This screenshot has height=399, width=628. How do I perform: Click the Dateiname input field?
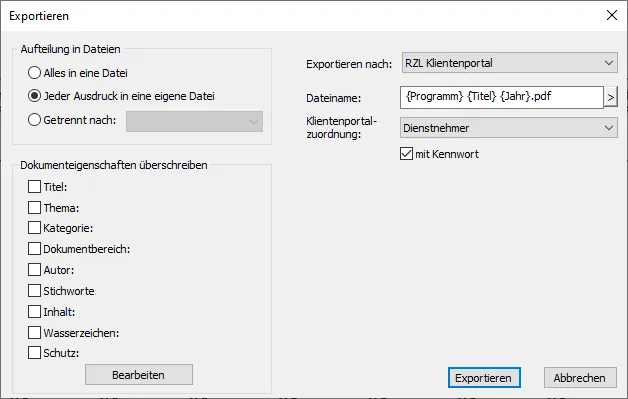point(501,97)
